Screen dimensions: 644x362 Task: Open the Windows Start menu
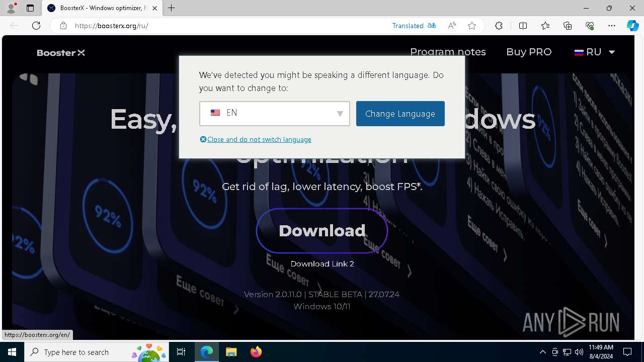tap(12, 352)
